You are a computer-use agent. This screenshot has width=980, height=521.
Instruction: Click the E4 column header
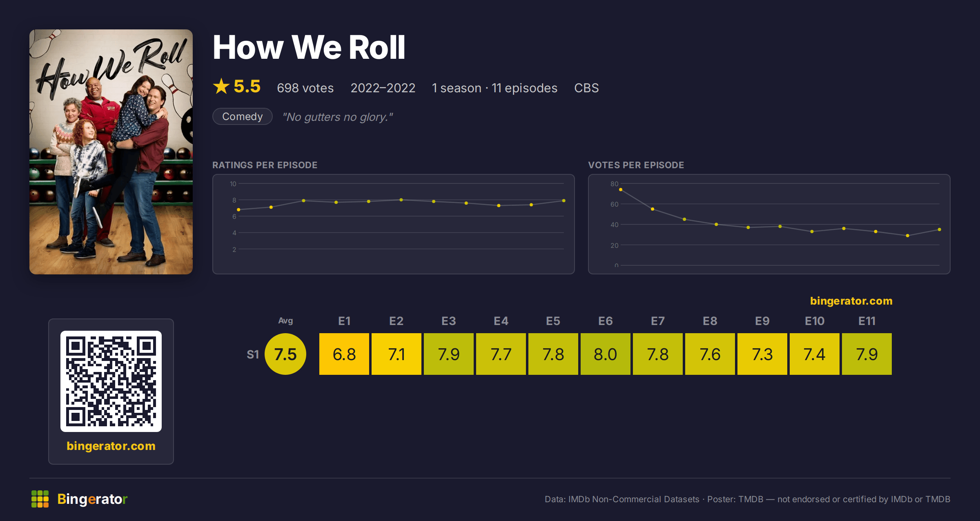coord(501,321)
